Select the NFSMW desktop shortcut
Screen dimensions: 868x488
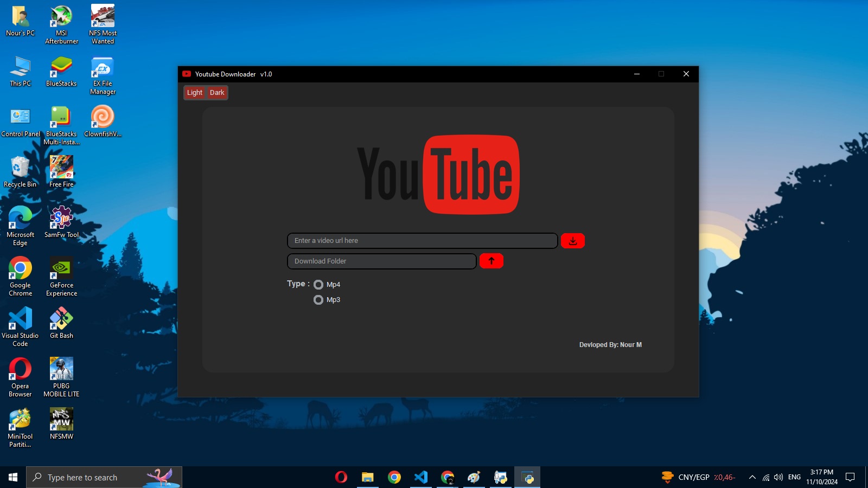61,425
